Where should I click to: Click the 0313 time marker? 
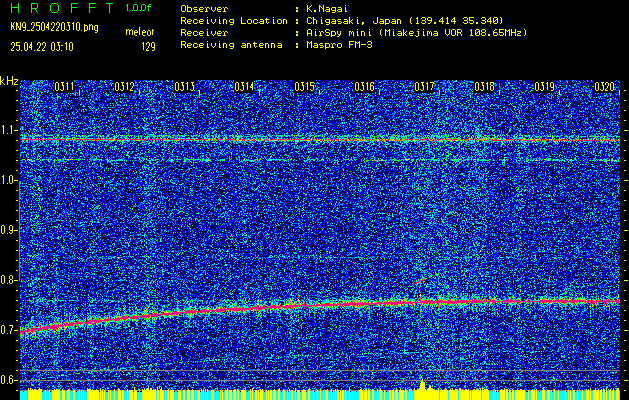pos(185,87)
